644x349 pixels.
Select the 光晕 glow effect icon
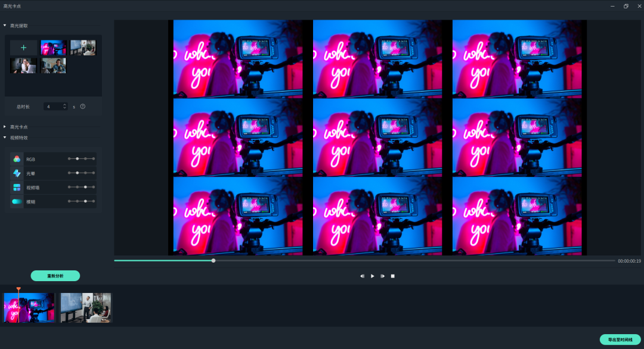tap(17, 173)
